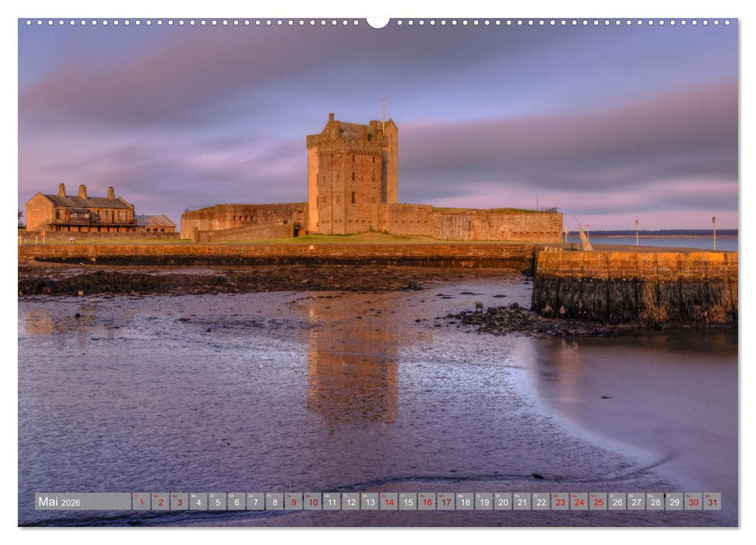756x545 pixels.
Task: Click the red date 25
Action: tap(598, 502)
